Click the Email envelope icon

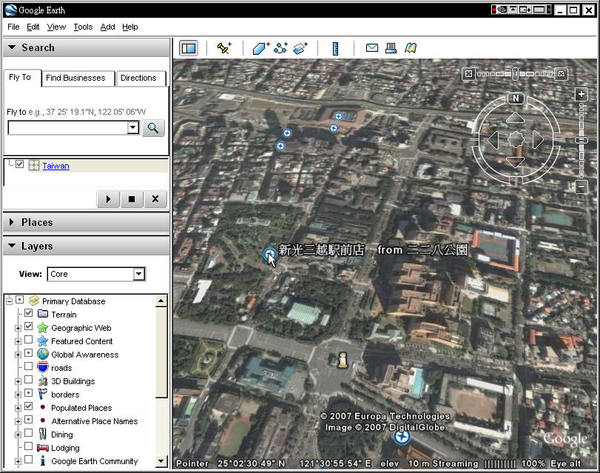click(372, 48)
